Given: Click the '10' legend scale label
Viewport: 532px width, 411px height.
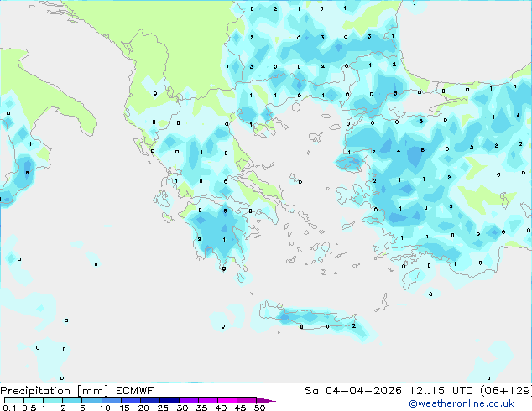Looking at the screenshot, I should [105, 408].
